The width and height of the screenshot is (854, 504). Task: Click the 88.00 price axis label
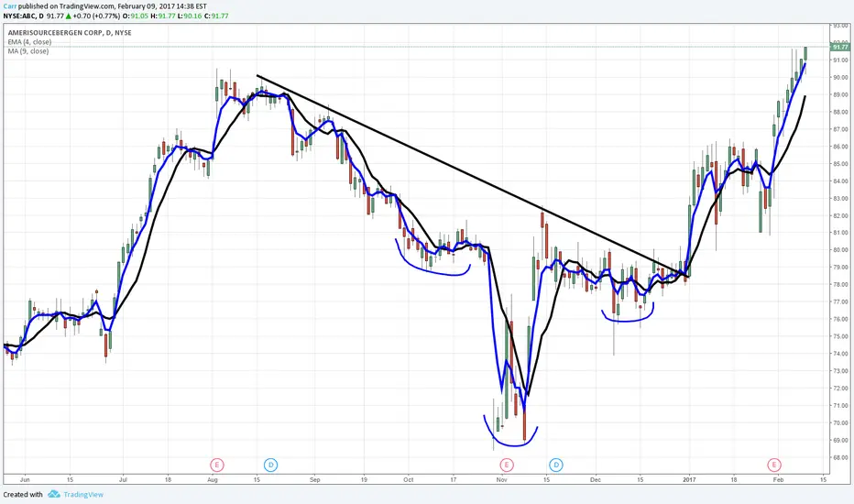[840, 112]
